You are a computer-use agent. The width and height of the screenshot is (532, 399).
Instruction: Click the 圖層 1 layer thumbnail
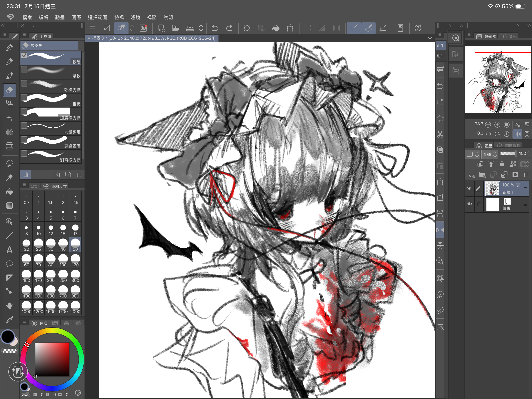coord(492,189)
